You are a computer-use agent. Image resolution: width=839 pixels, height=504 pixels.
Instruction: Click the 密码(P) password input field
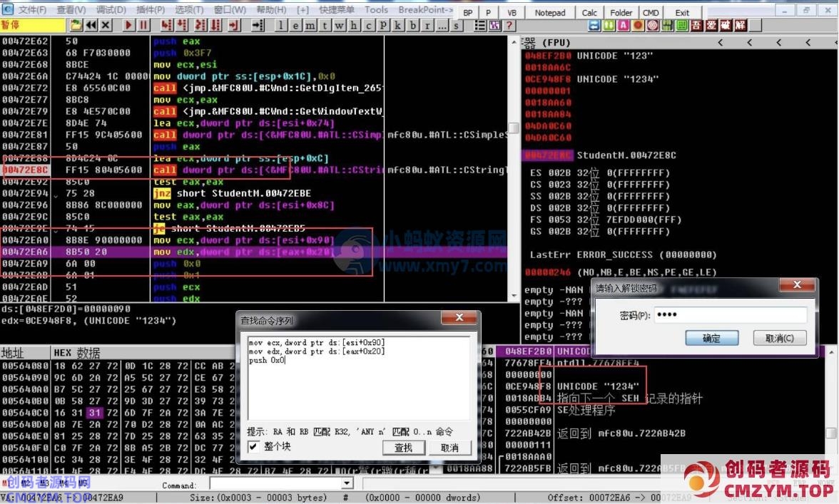(730, 314)
